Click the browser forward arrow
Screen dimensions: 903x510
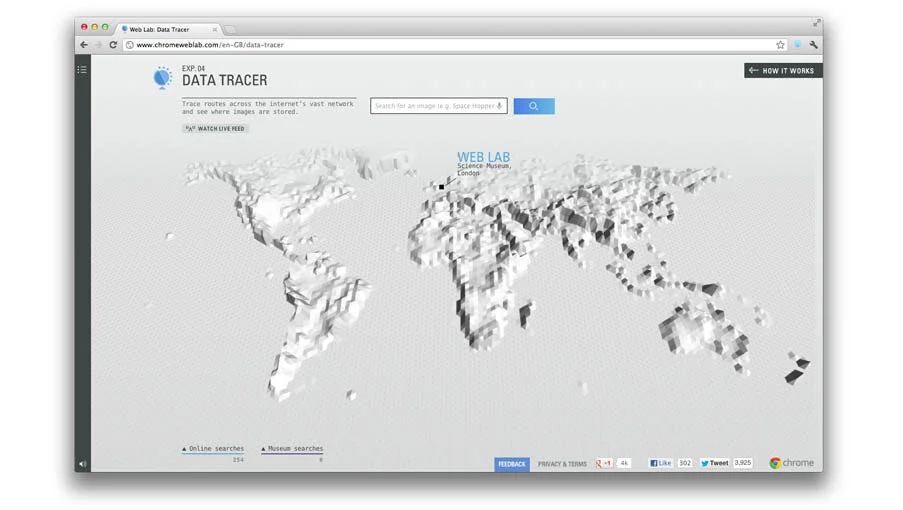click(x=98, y=45)
